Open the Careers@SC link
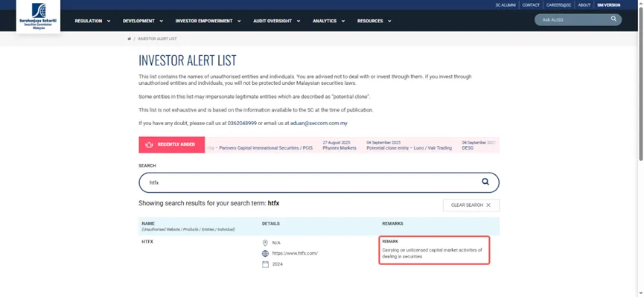Screen dimensions: 644x297 pos(558,5)
